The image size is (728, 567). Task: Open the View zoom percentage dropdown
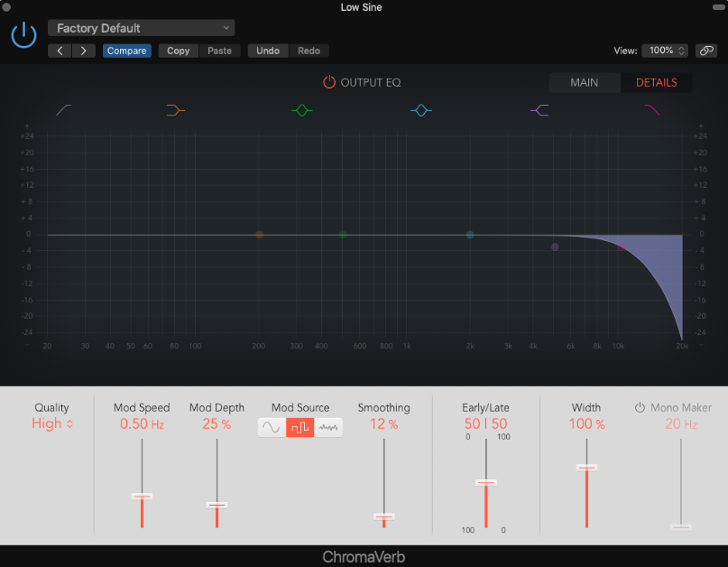pos(665,51)
